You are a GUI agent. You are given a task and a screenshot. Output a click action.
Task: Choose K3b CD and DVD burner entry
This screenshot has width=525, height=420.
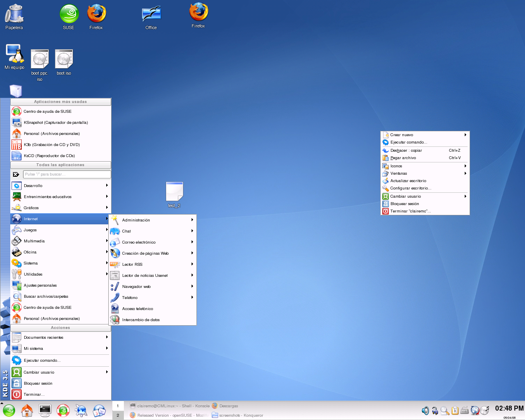52,145
